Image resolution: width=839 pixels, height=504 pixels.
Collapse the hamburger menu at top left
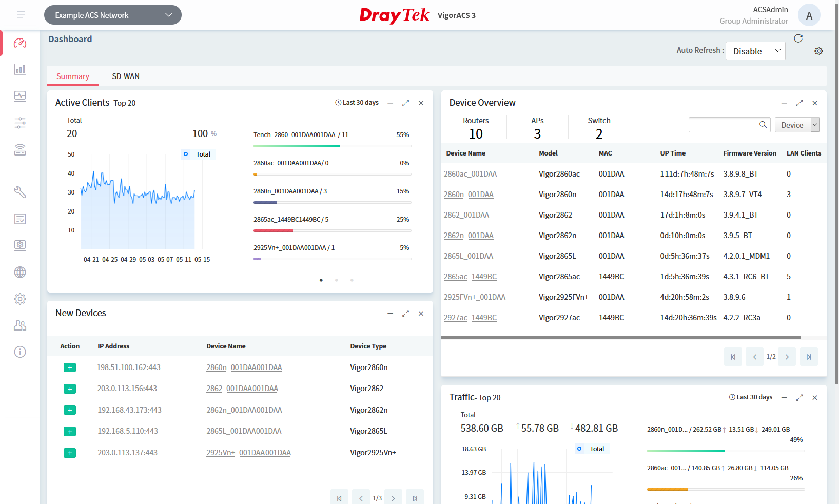click(x=21, y=15)
